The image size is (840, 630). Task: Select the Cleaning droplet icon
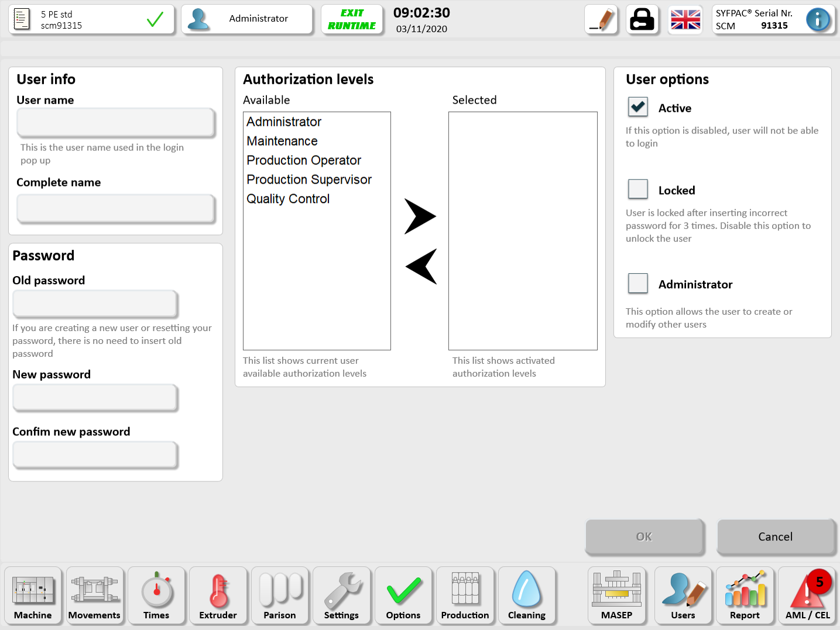pyautogui.click(x=527, y=595)
